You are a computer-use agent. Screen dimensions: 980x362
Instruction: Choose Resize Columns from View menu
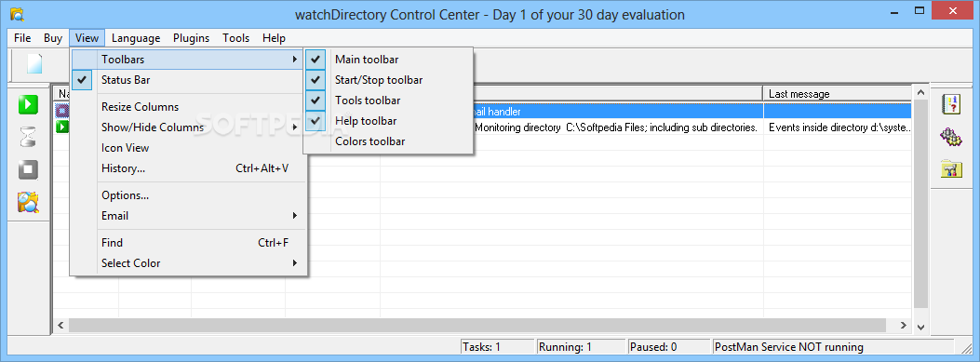[x=189, y=107]
